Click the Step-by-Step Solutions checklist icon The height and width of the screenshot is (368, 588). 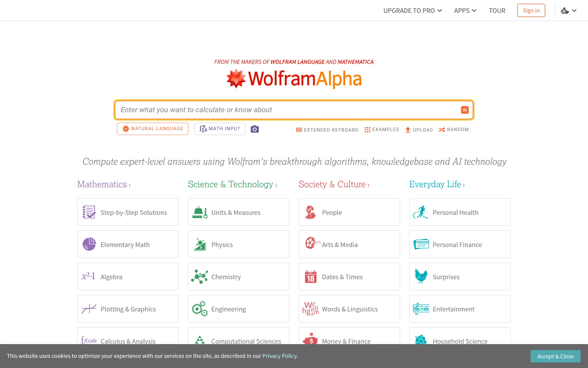point(89,212)
